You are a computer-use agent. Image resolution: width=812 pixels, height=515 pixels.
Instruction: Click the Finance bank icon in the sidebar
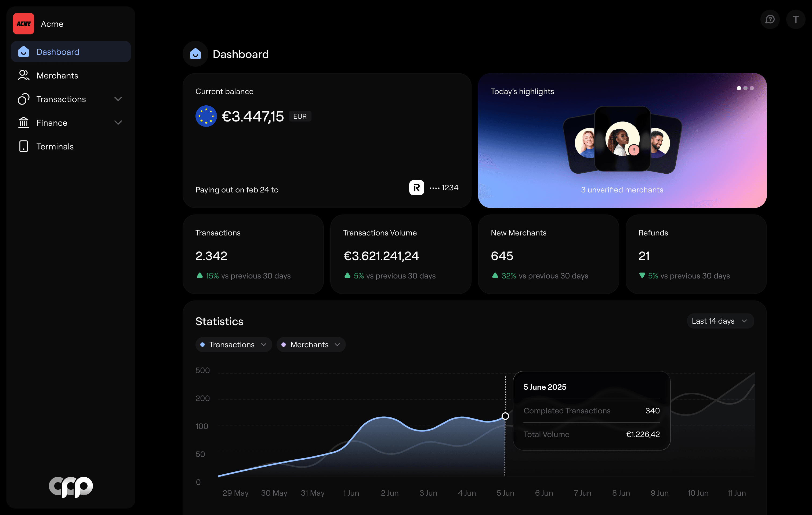23,123
